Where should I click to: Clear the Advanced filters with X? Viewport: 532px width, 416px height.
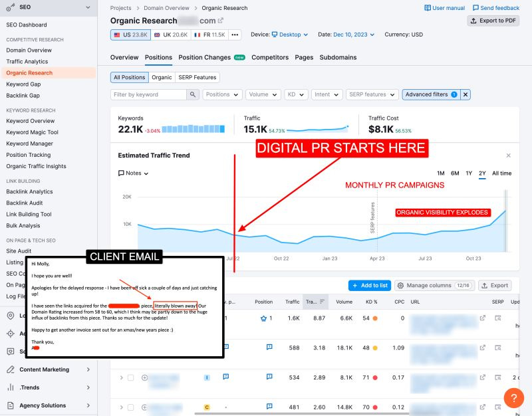[x=465, y=94]
